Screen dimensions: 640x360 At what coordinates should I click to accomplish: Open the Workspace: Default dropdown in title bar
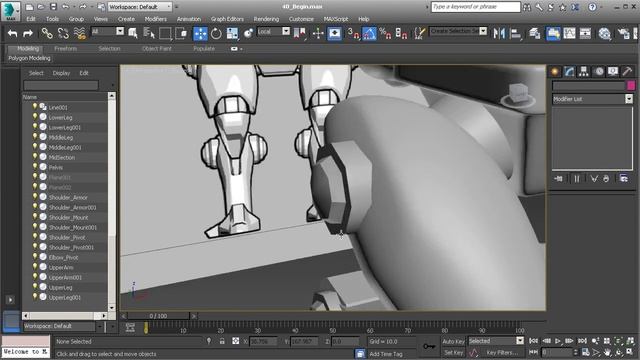140,7
